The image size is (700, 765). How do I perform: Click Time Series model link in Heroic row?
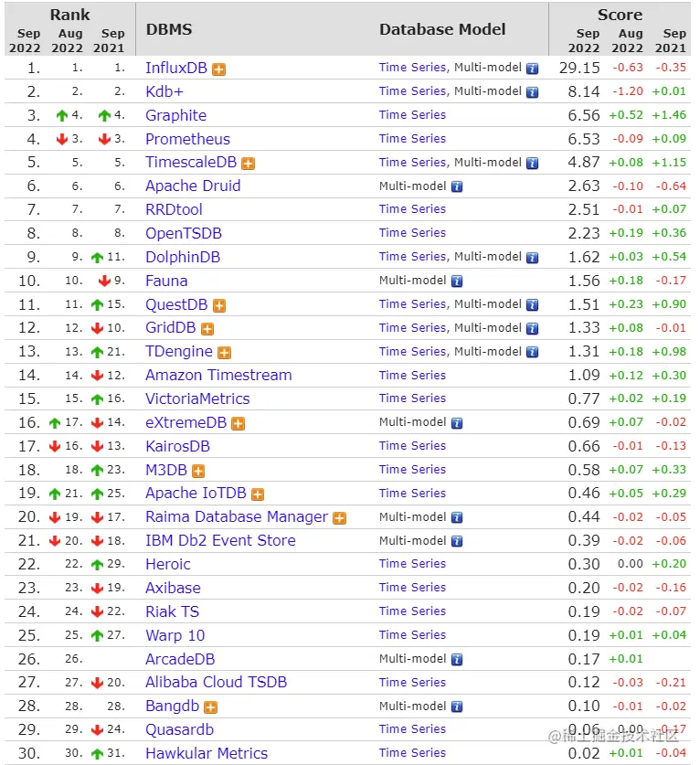412,564
